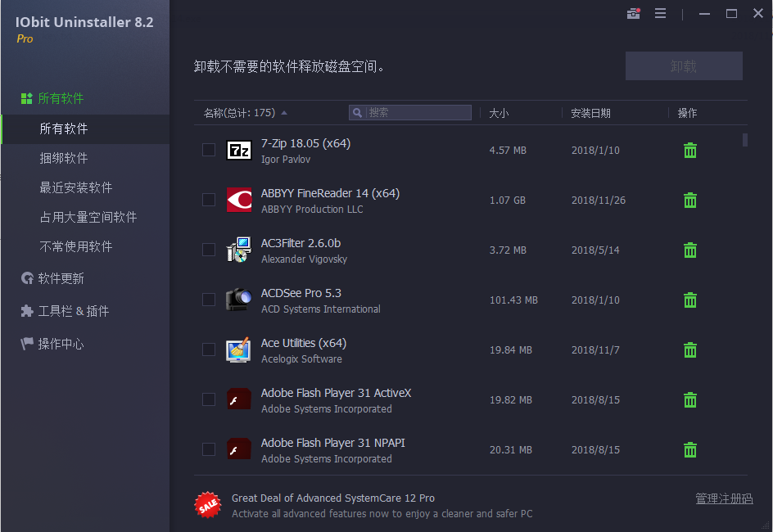The height and width of the screenshot is (532, 773).
Task: Click the trash icon for AC3Filter 2.6.0b
Action: (690, 250)
